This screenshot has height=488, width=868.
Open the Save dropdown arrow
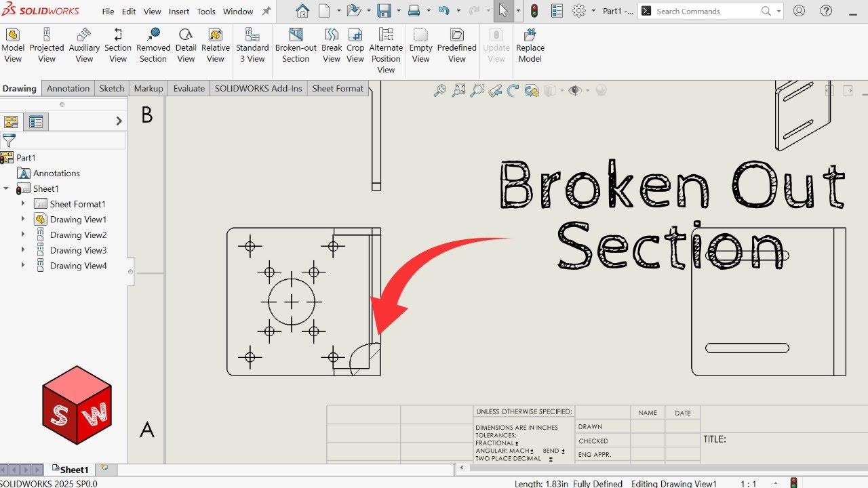399,11
